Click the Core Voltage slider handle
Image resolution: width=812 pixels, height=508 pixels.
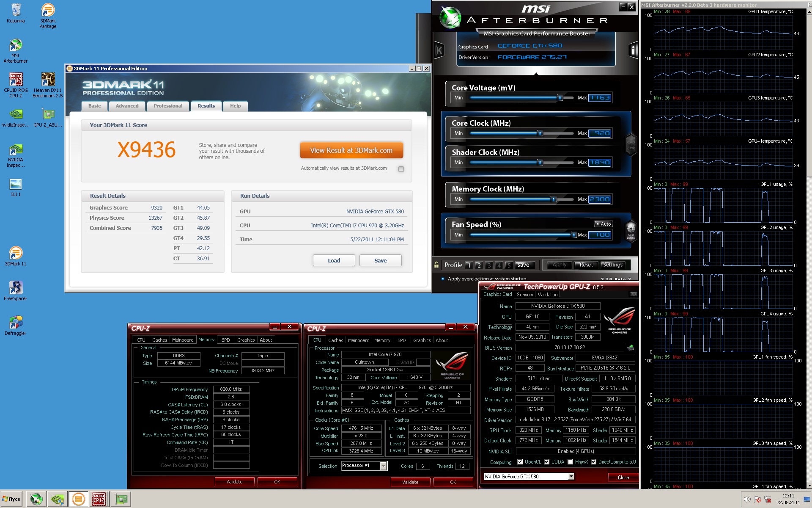(560, 98)
